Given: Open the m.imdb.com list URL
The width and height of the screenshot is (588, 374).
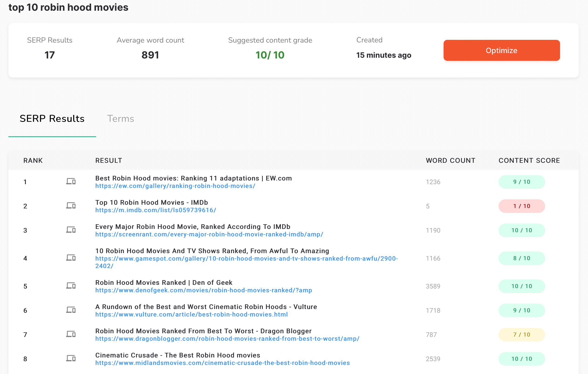Looking at the screenshot, I should pos(156,210).
